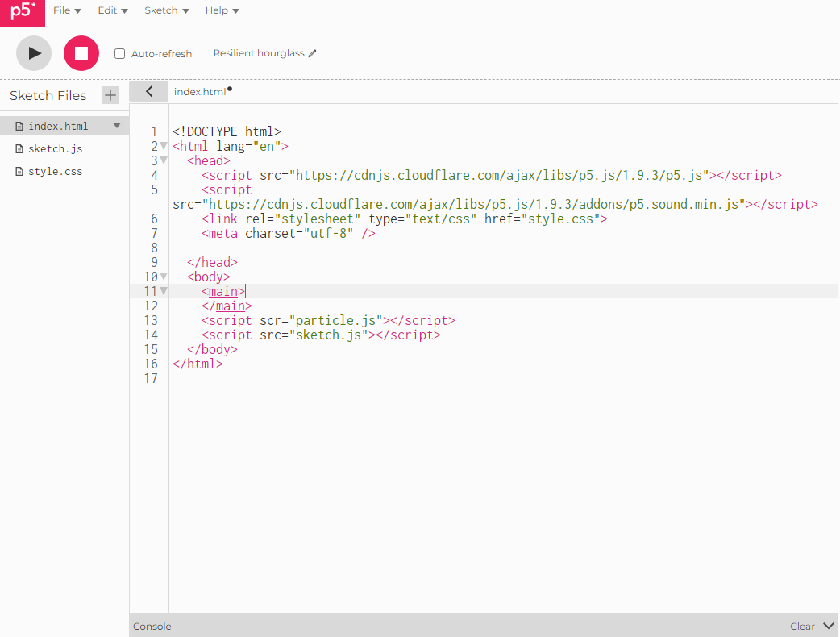Click the closing html tag line
840x637 pixels.
(x=198, y=364)
